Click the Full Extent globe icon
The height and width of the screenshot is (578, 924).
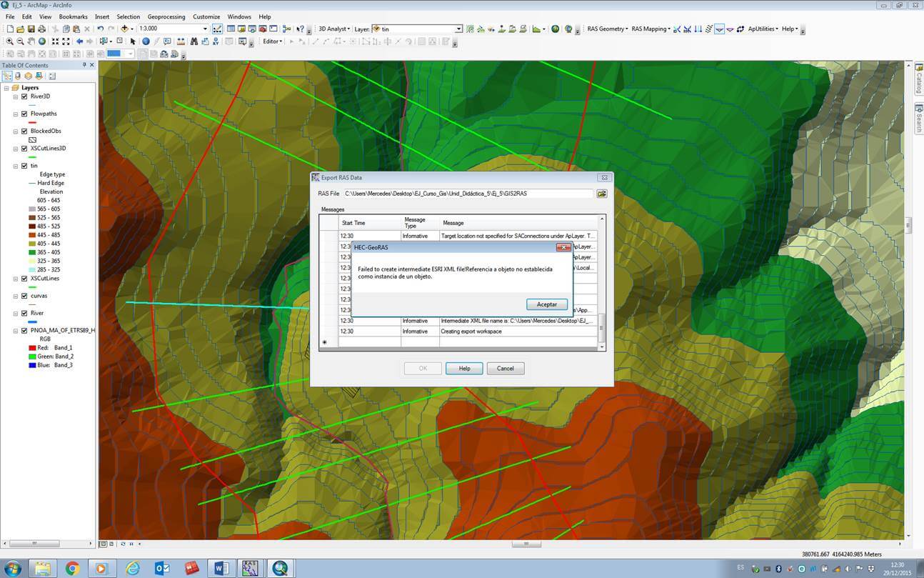click(x=42, y=41)
